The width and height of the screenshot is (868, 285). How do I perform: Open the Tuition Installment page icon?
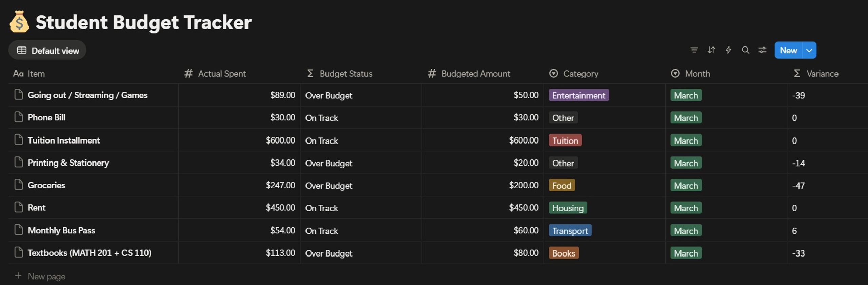pos(19,140)
